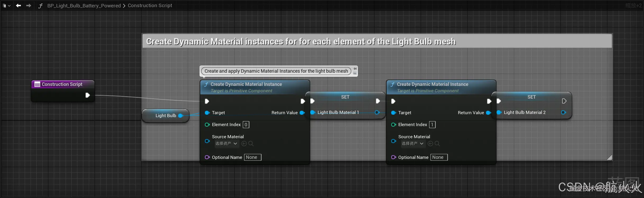Open second node's Source Material asset dropdown
Screen dimensions: 644x198
(x=413, y=144)
